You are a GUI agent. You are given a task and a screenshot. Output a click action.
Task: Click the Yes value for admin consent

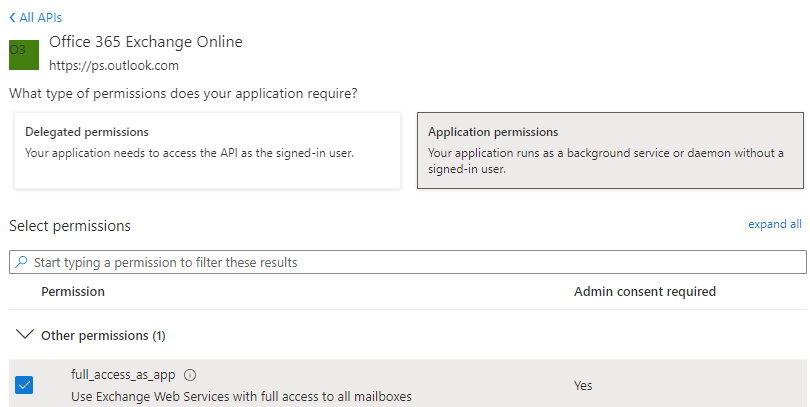[583, 385]
